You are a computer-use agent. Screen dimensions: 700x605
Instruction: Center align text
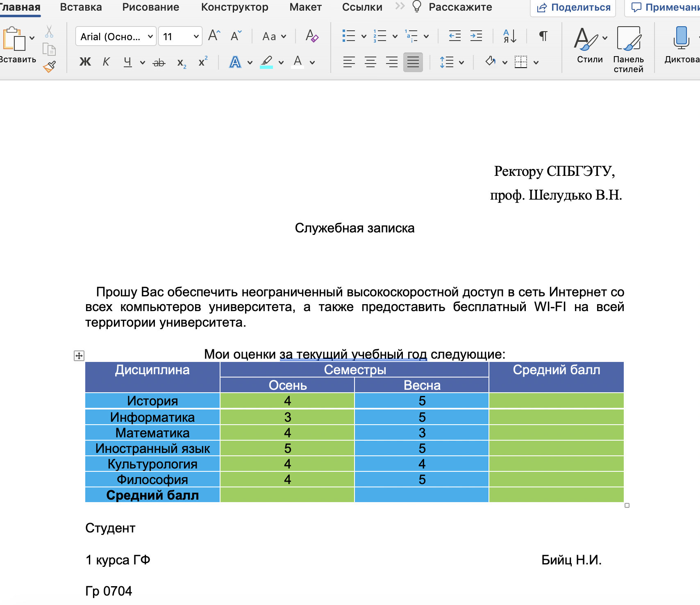tap(370, 62)
